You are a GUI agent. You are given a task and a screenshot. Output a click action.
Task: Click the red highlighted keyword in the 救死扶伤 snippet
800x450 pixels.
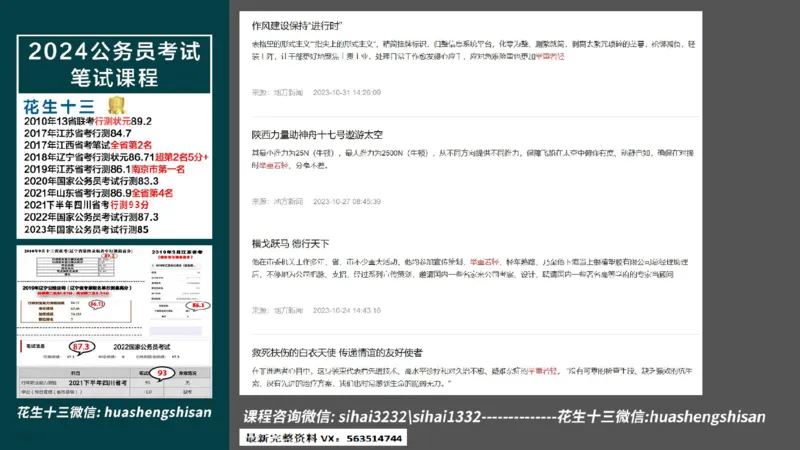pyautogui.click(x=542, y=371)
